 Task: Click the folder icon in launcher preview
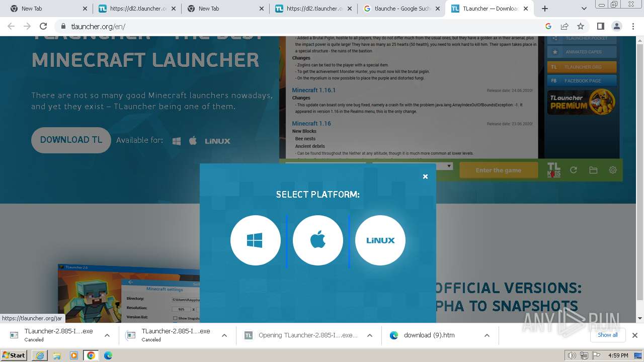pos(593,170)
